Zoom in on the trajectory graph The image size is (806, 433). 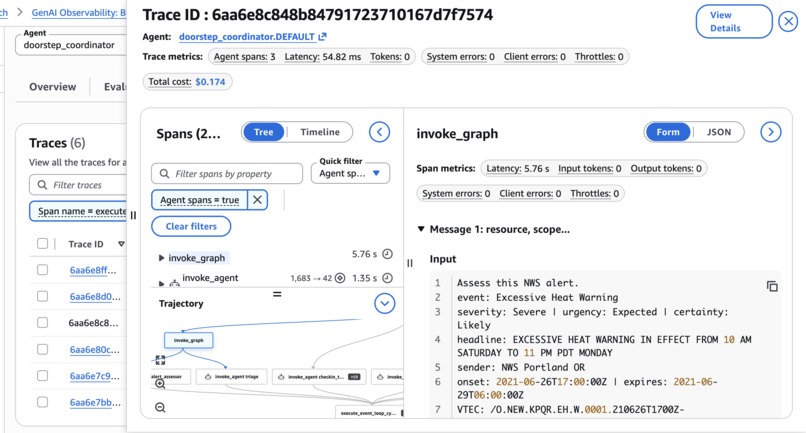point(160,383)
